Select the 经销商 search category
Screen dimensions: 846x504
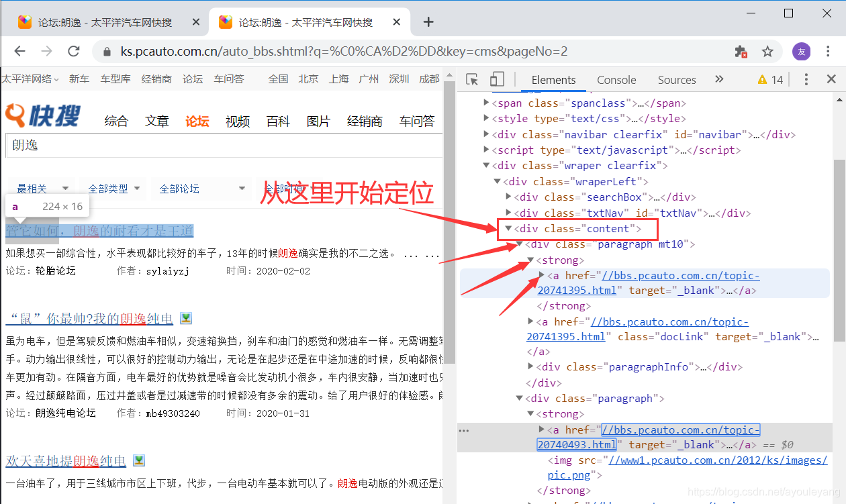coord(365,121)
